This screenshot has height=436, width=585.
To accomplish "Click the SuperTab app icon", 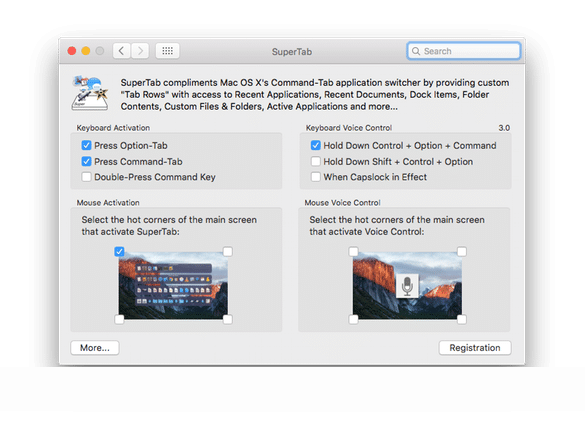I will coord(91,93).
